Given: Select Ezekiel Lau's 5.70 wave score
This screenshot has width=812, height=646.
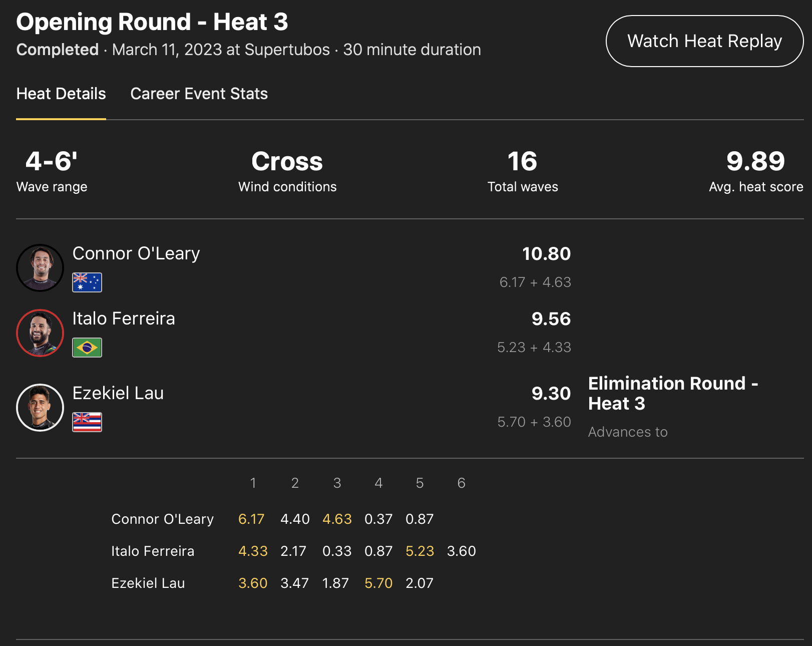Looking at the screenshot, I should (x=378, y=583).
